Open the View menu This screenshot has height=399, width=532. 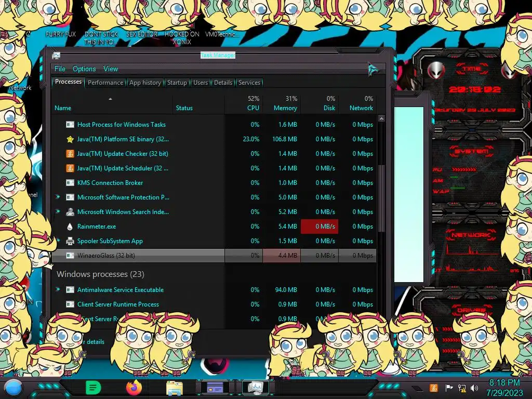(111, 69)
